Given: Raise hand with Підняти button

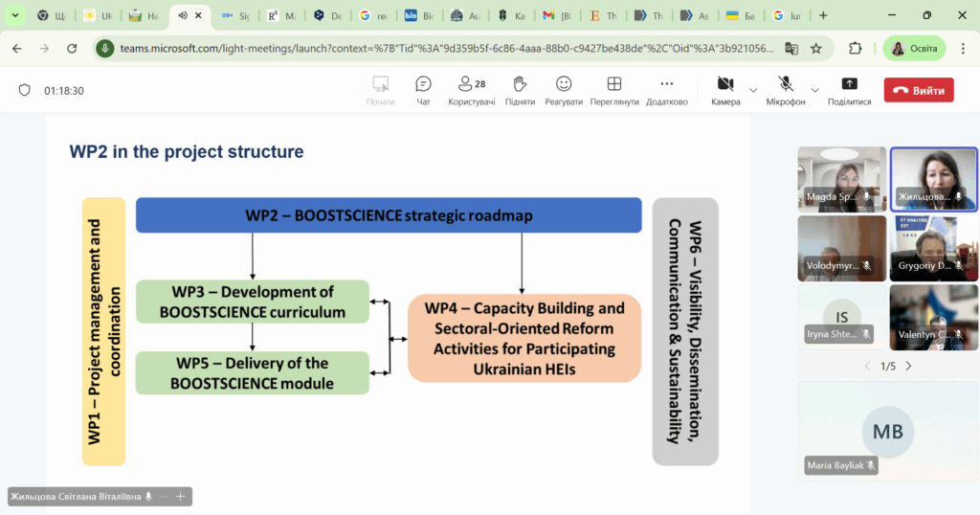Looking at the screenshot, I should click(x=520, y=90).
